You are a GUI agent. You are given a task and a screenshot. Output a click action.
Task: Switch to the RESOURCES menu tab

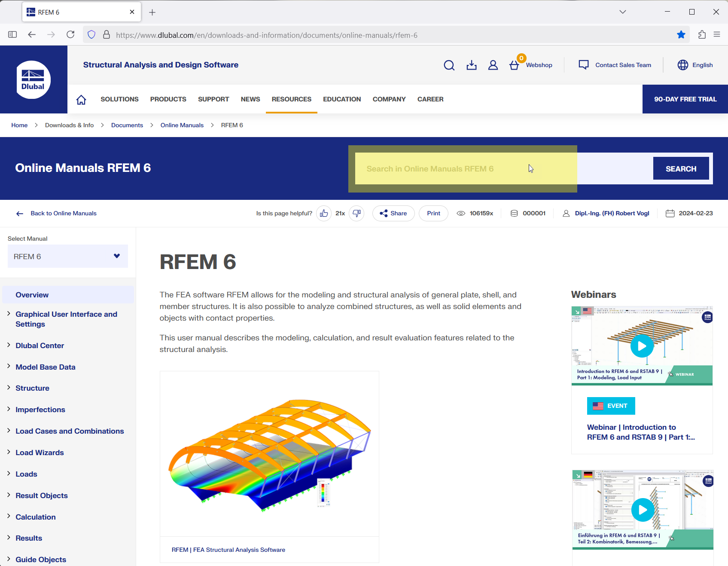tap(291, 99)
